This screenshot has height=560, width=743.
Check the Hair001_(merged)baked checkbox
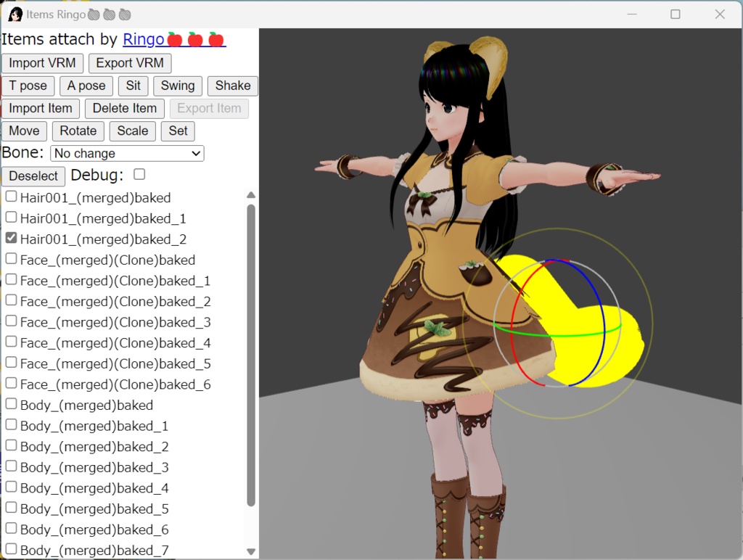tap(11, 195)
